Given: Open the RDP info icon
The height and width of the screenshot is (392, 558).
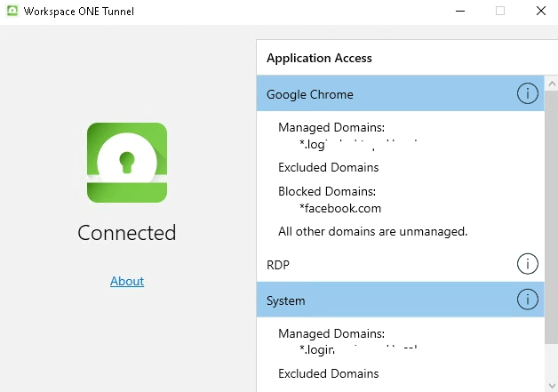Looking at the screenshot, I should (527, 264).
